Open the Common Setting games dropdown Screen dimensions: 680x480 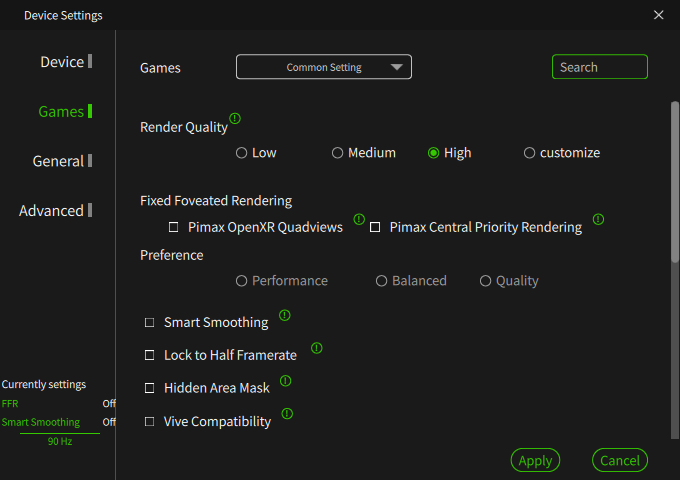pyautogui.click(x=324, y=67)
